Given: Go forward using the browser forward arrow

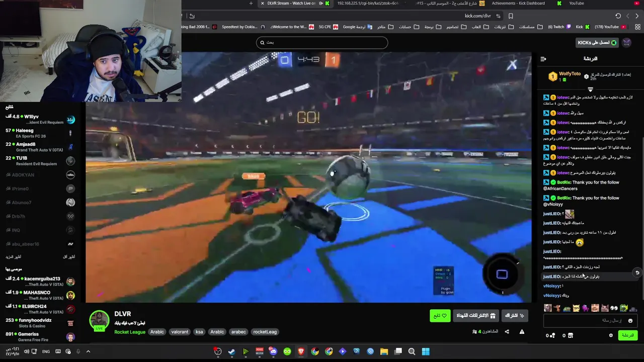Looking at the screenshot, I should 628,16.
